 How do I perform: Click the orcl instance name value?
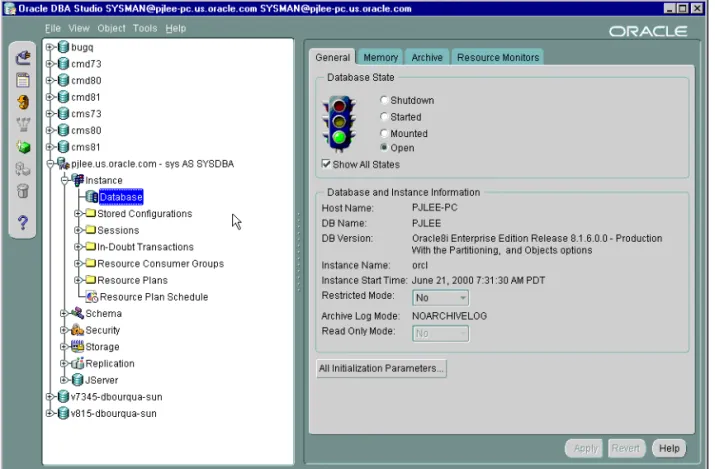[x=420, y=265]
